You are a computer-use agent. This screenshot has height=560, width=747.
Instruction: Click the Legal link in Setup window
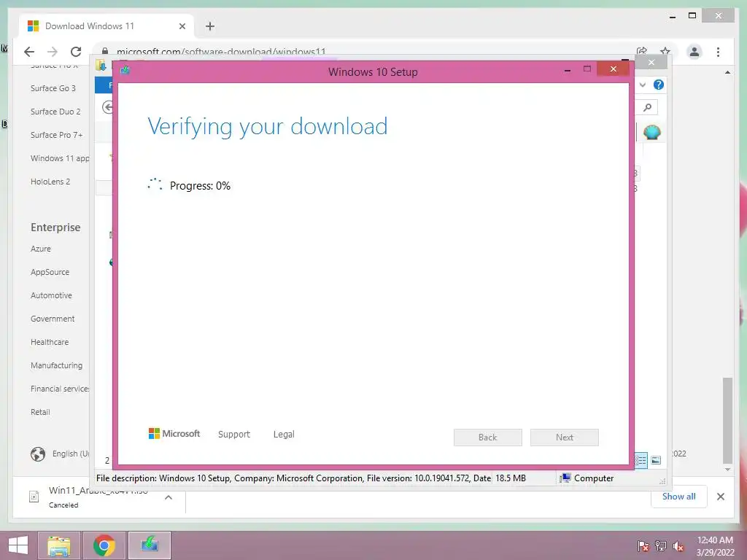pyautogui.click(x=284, y=435)
